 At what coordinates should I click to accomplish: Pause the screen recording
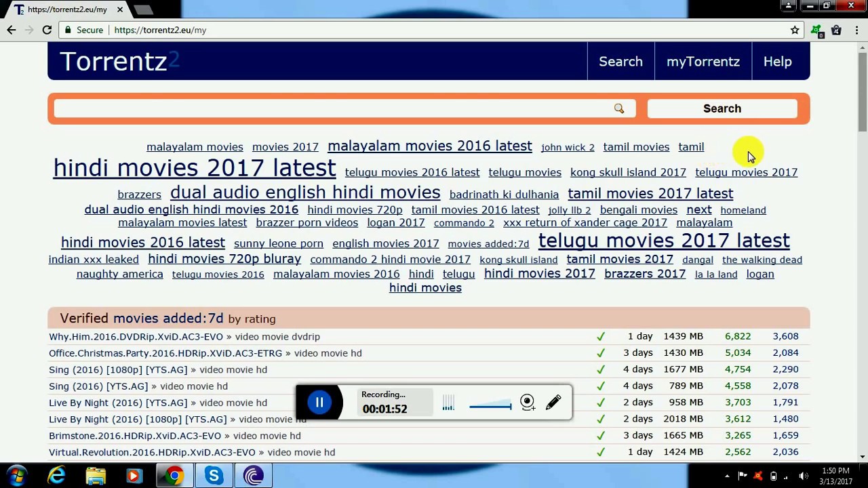[x=319, y=403]
